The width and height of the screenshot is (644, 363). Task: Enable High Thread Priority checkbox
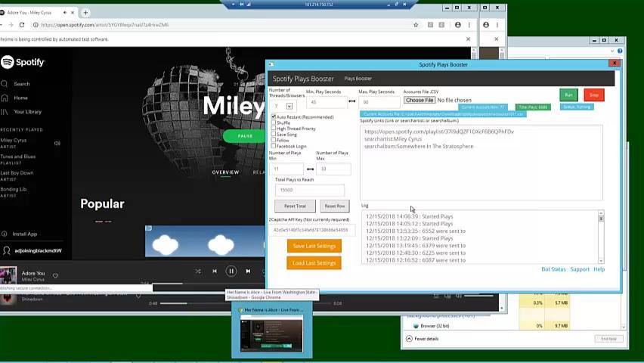274,129
